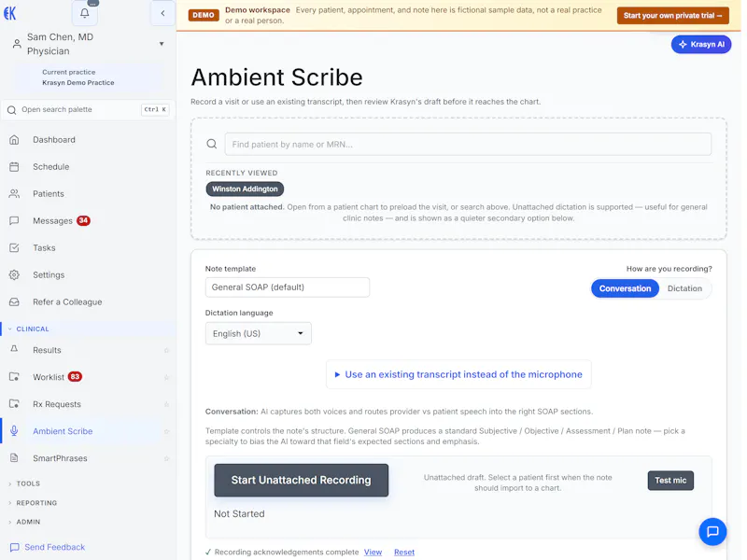Expand Use an existing transcript option
This screenshot has height=560, width=747.
pos(458,375)
